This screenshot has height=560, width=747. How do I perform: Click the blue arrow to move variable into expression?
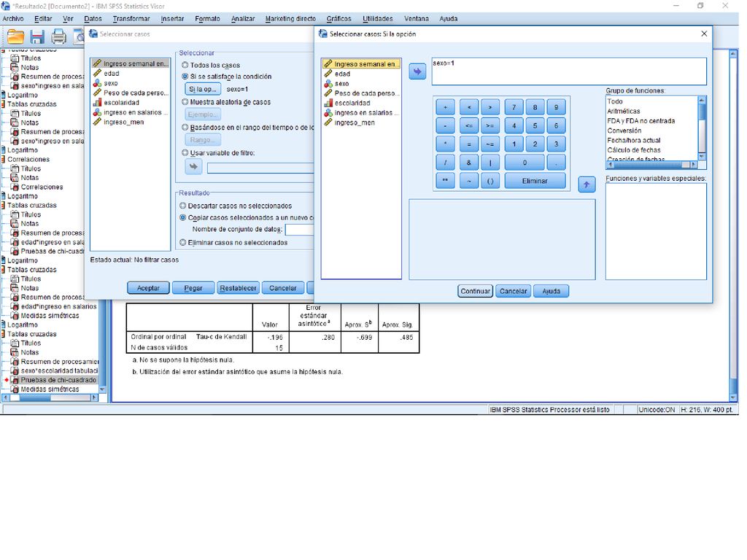point(417,72)
